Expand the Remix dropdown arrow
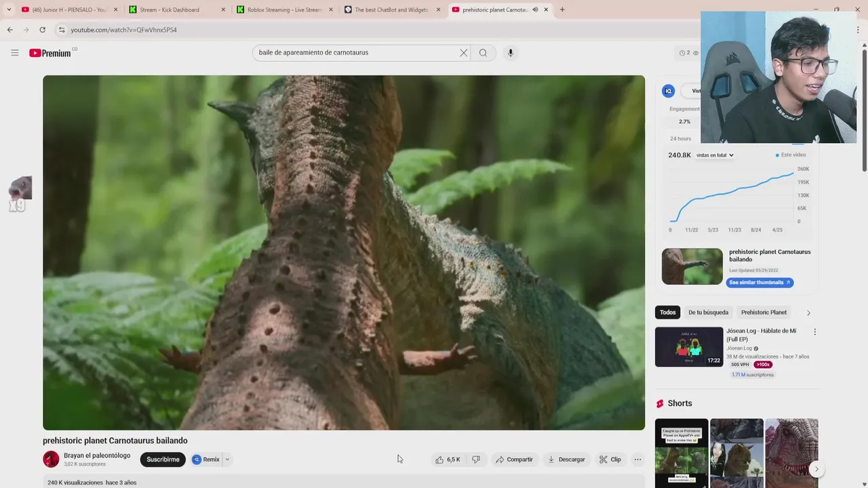The height and width of the screenshot is (488, 868). (x=227, y=460)
